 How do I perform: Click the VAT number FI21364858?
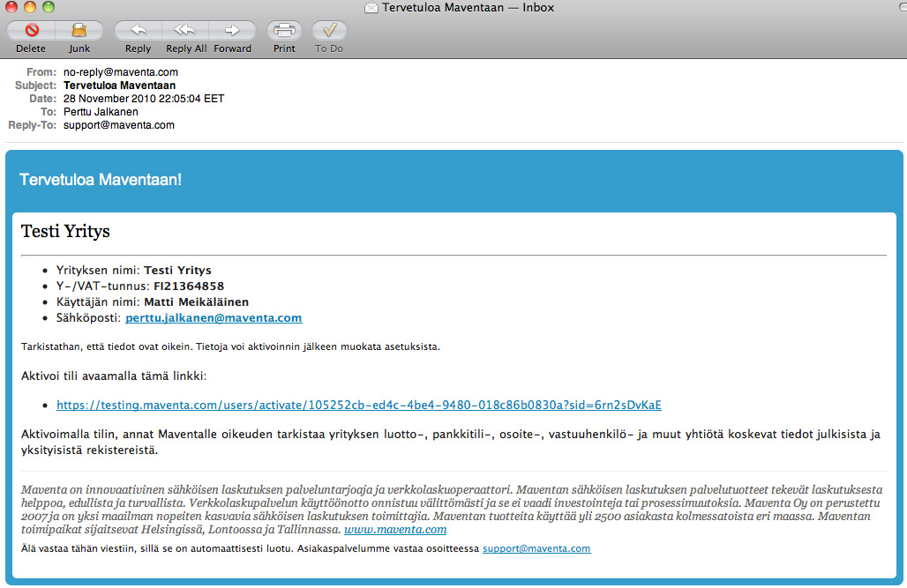coord(189,286)
